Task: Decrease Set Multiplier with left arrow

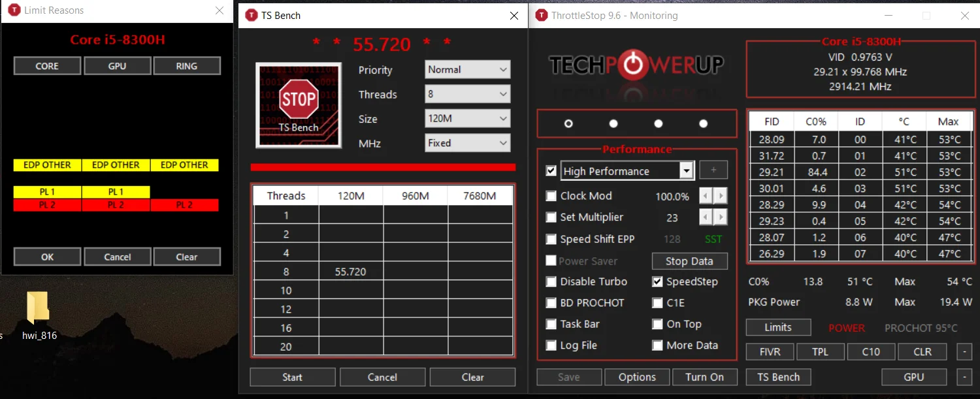Action: pos(705,217)
